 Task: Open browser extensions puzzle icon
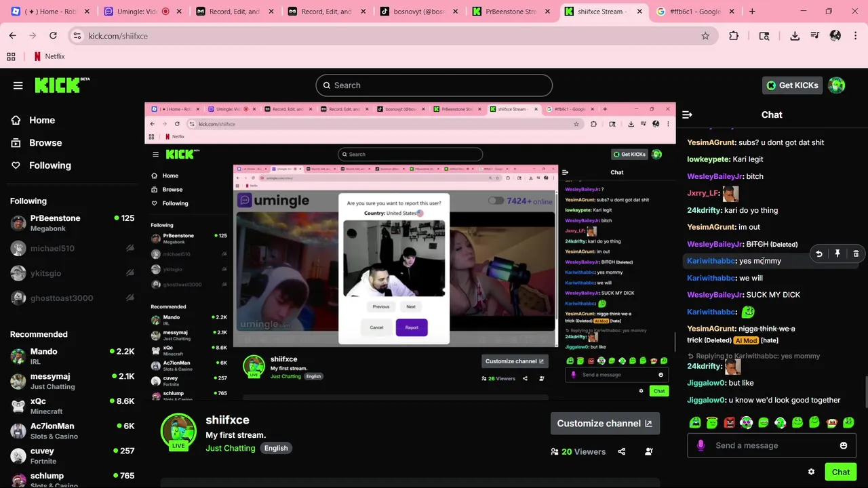(x=734, y=36)
